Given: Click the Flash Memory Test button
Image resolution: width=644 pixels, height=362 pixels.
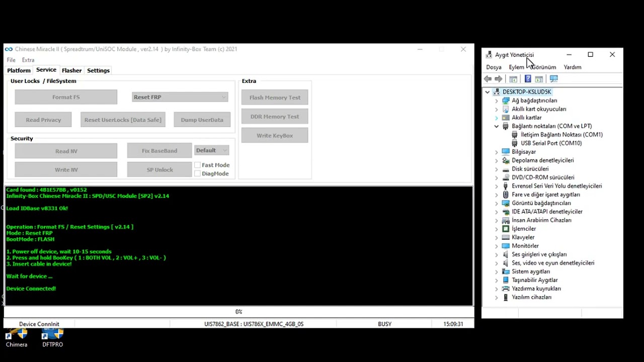Looking at the screenshot, I should click(275, 98).
